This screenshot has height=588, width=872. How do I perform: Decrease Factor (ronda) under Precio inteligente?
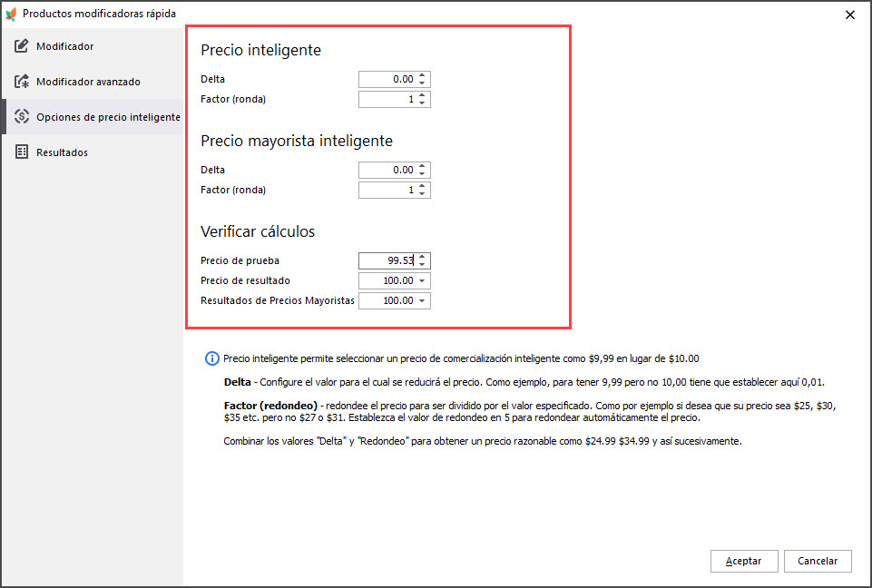coord(422,103)
